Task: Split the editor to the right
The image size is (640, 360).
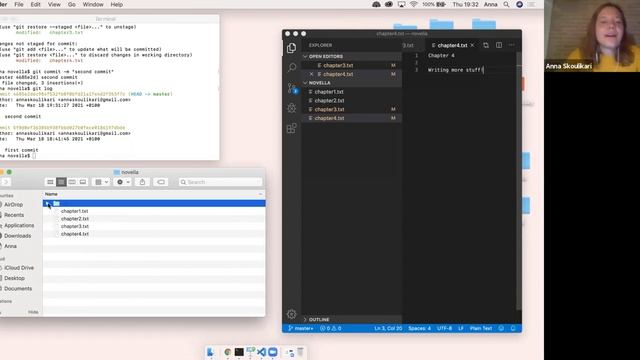Action: click(x=499, y=45)
